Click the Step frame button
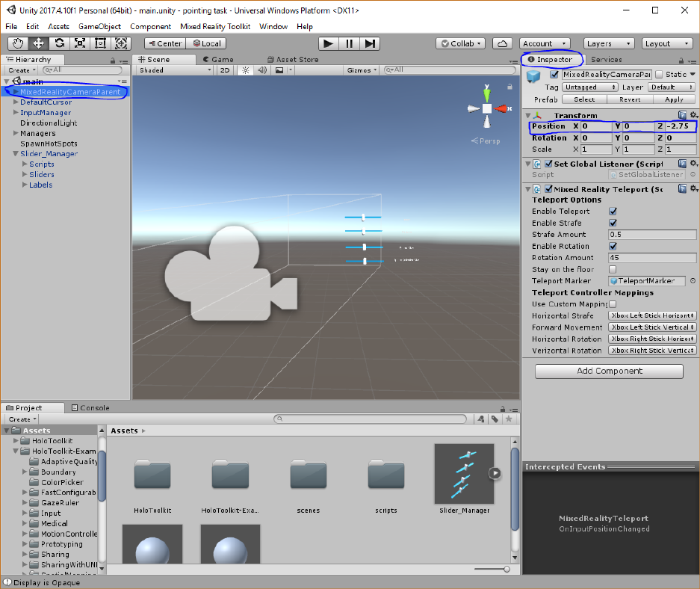This screenshot has width=700, height=589. point(370,43)
